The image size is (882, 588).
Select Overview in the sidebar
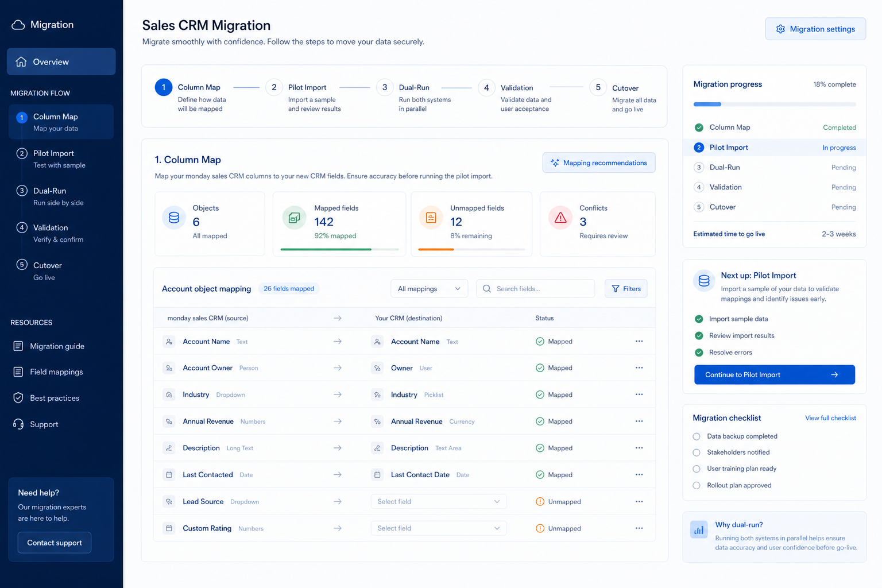pos(61,61)
